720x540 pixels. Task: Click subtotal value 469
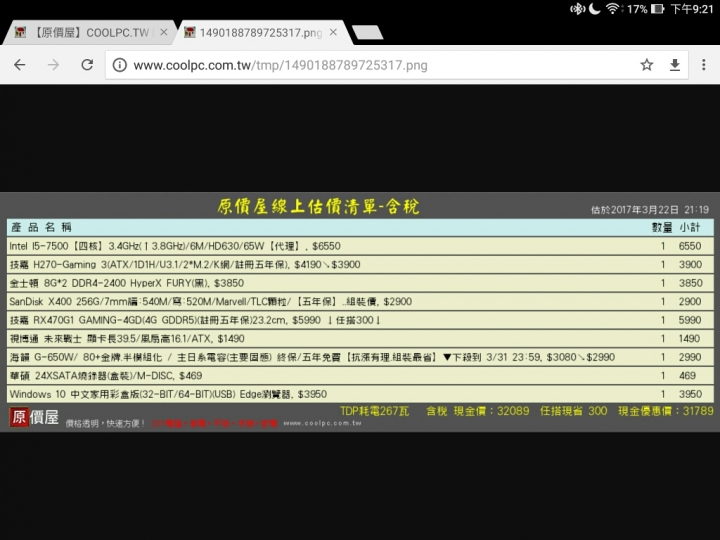tap(687, 376)
